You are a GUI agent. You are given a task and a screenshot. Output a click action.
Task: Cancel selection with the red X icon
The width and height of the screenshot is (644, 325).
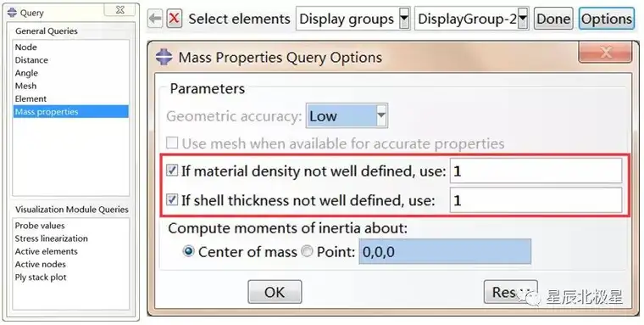tap(175, 19)
